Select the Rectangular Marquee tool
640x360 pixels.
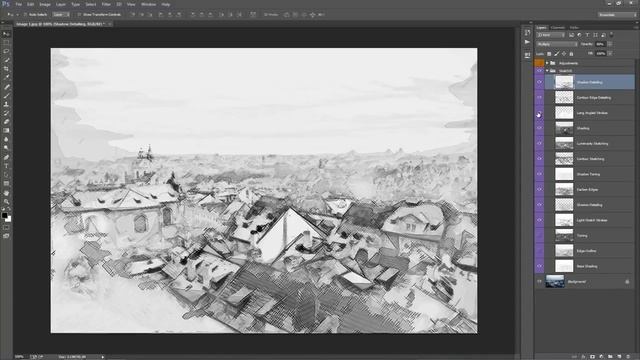tap(6, 42)
